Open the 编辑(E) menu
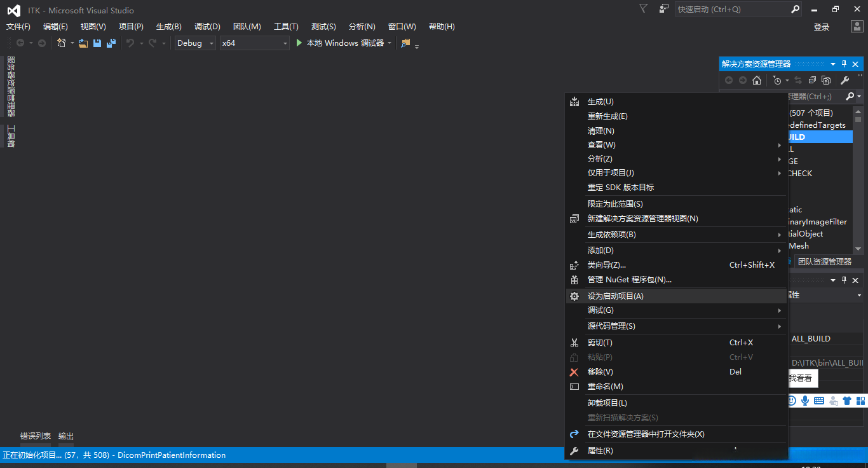The image size is (868, 468). point(55,27)
